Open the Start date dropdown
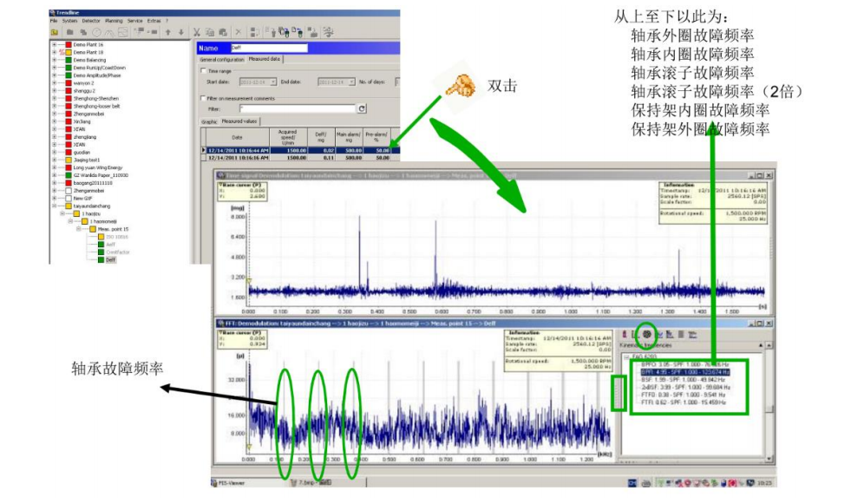Viewport: 864px width, 504px height. [x=273, y=82]
